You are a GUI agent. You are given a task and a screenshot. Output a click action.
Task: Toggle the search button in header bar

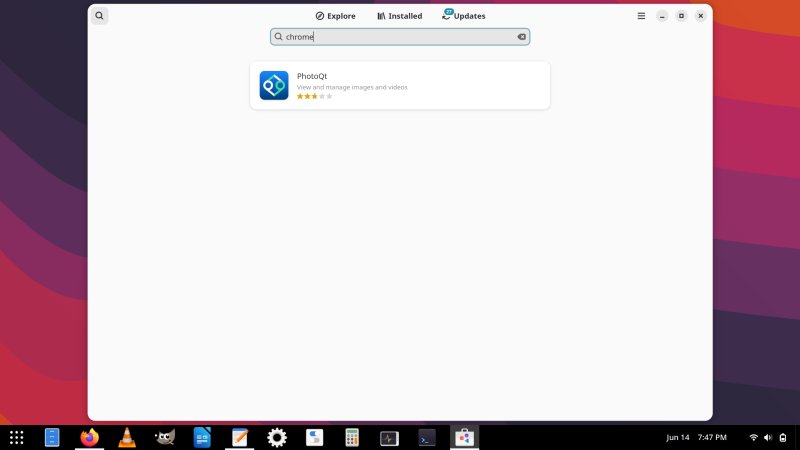99,16
